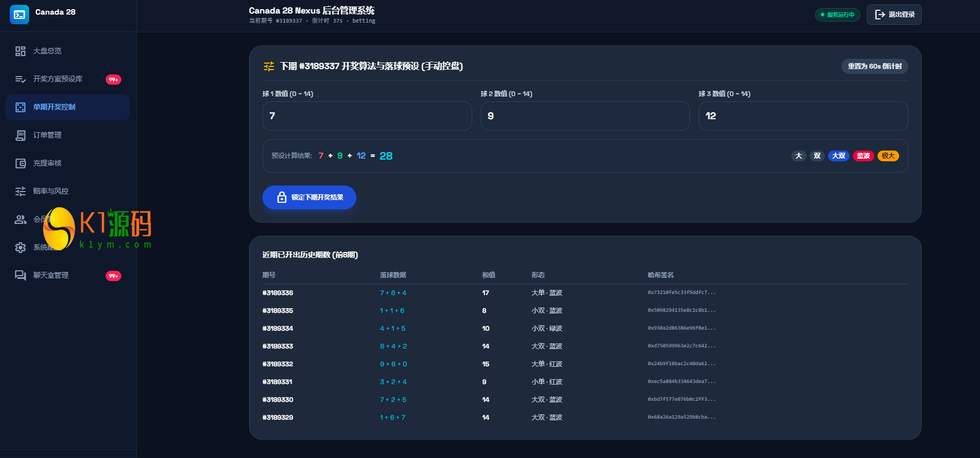Click the members people icon
Screen dimensions: 980x458
[x=20, y=220]
